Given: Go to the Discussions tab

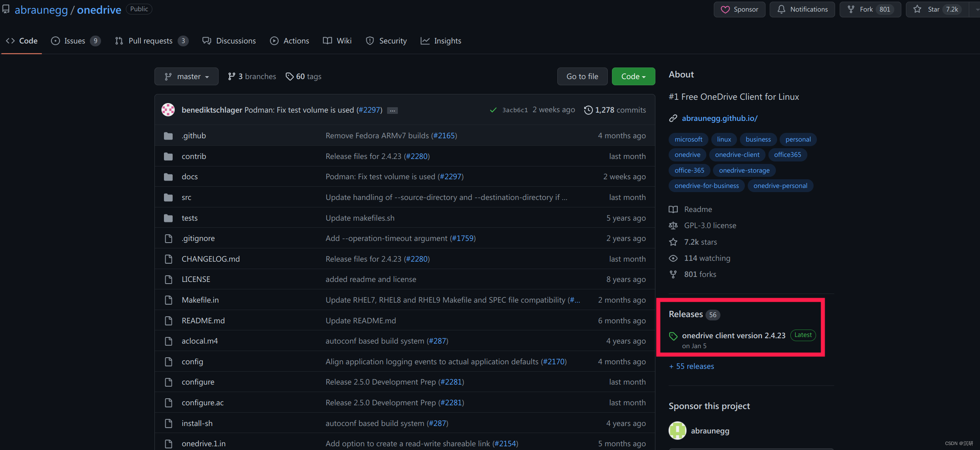Looking at the screenshot, I should click(229, 41).
